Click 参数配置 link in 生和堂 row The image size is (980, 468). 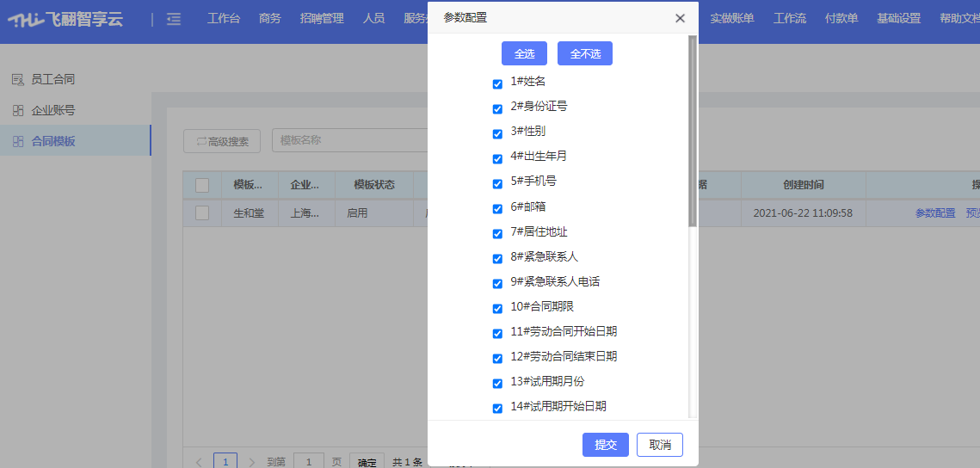point(935,213)
